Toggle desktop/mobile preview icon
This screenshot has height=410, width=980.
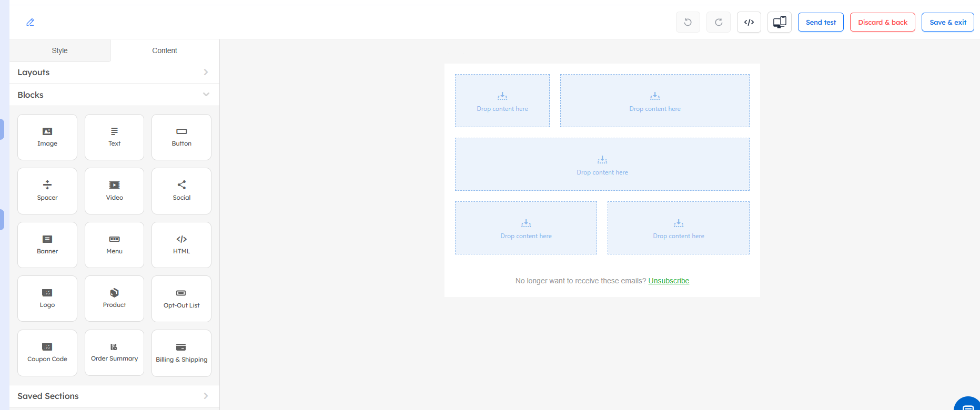point(779,22)
